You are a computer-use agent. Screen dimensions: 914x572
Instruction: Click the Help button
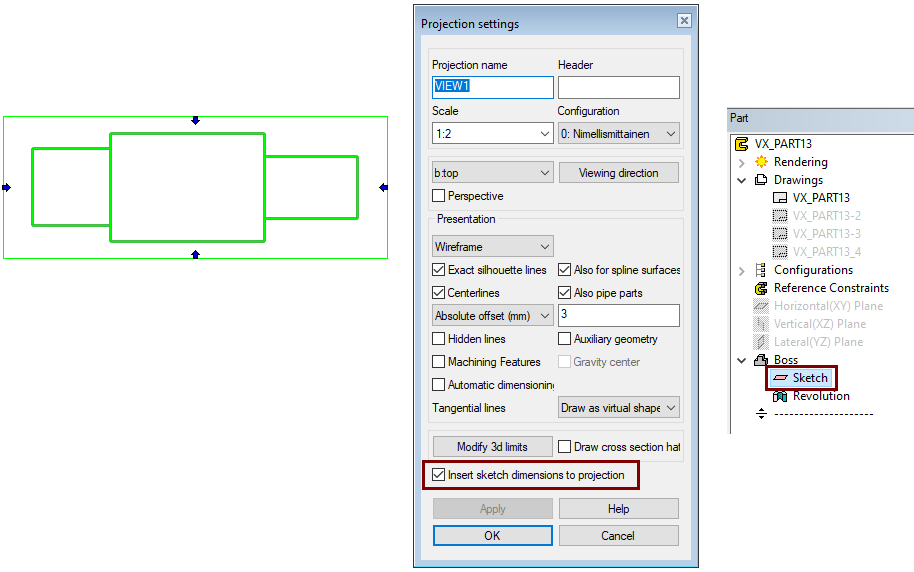pos(618,508)
